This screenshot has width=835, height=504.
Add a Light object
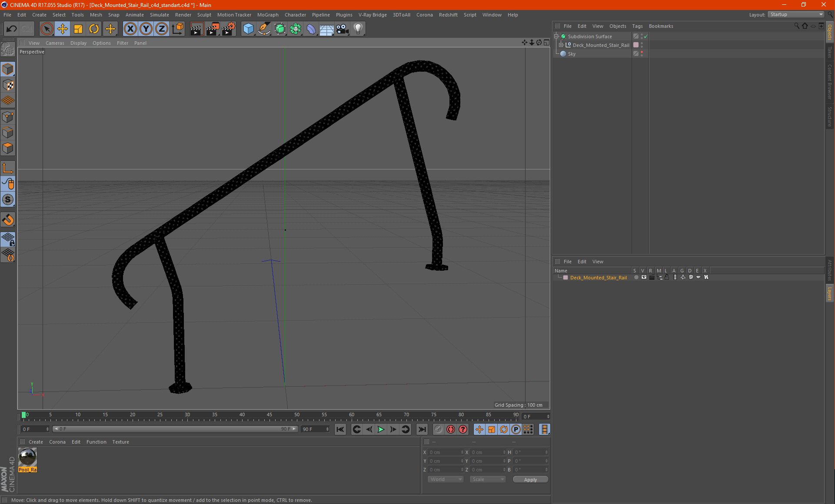point(358,29)
